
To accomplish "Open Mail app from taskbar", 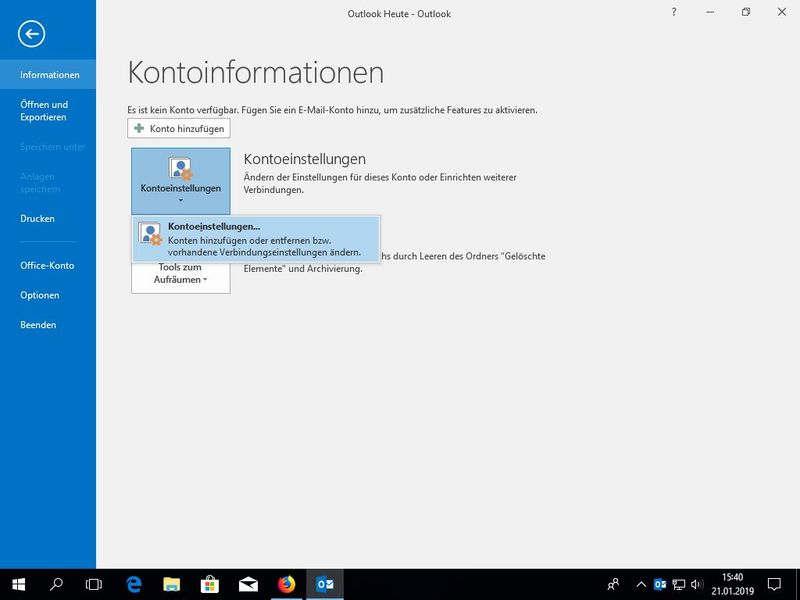I will [248, 584].
